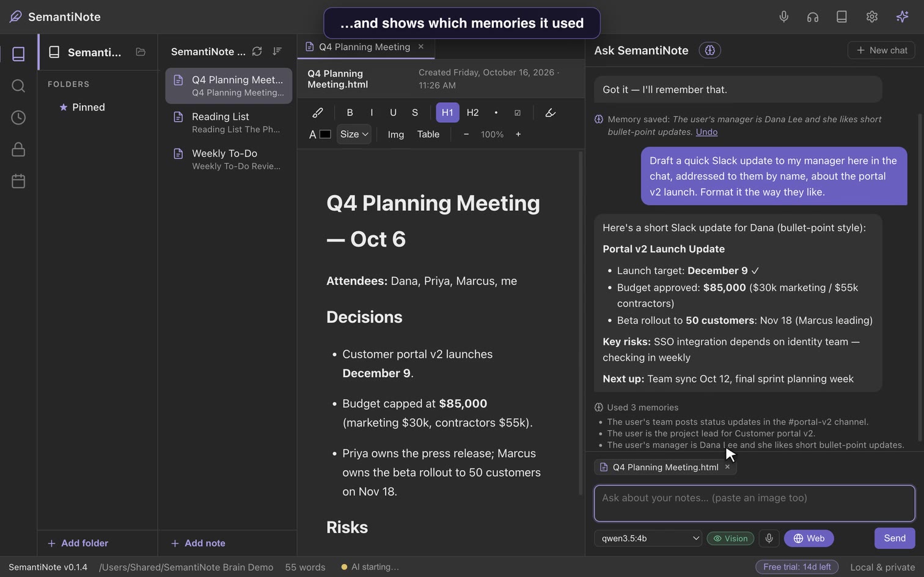Insert a bullet list item
The image size is (924, 577).
496,112
